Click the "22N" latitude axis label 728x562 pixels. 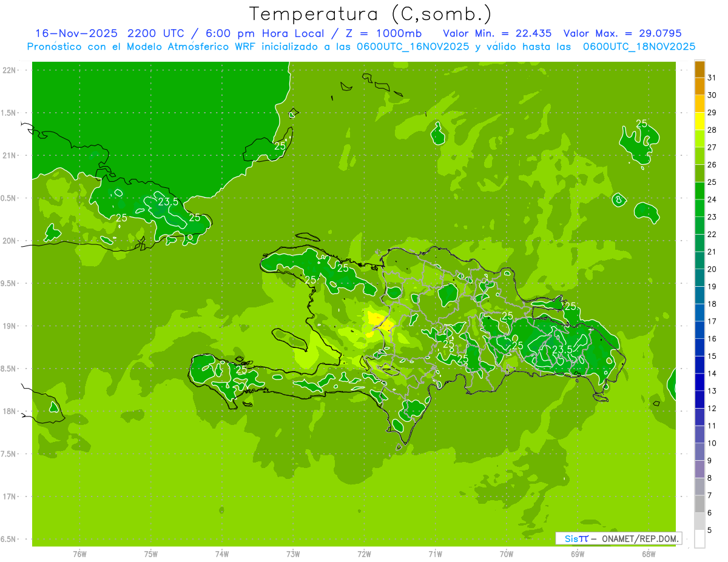coord(10,70)
